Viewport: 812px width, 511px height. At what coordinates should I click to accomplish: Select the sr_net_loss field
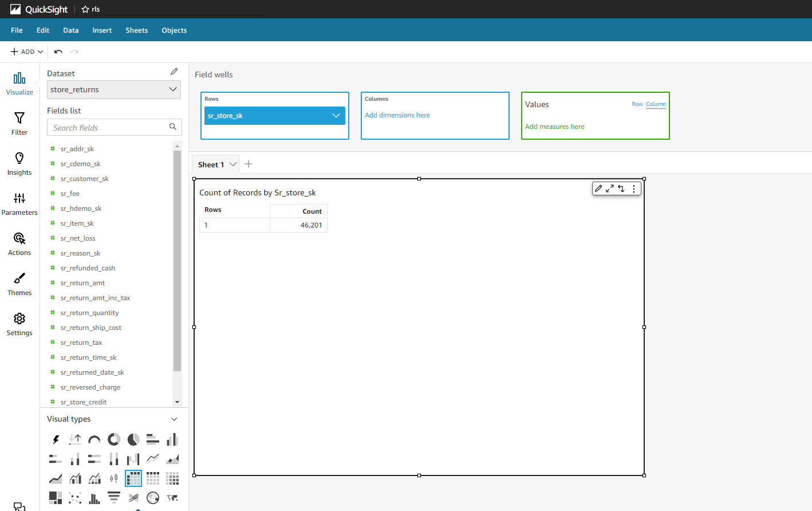[x=78, y=238]
